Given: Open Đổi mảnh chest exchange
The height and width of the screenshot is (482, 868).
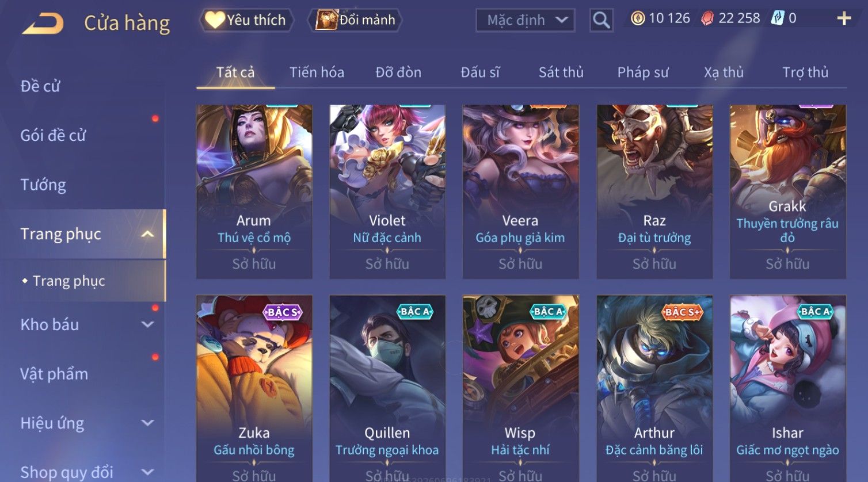Looking at the screenshot, I should (356, 20).
